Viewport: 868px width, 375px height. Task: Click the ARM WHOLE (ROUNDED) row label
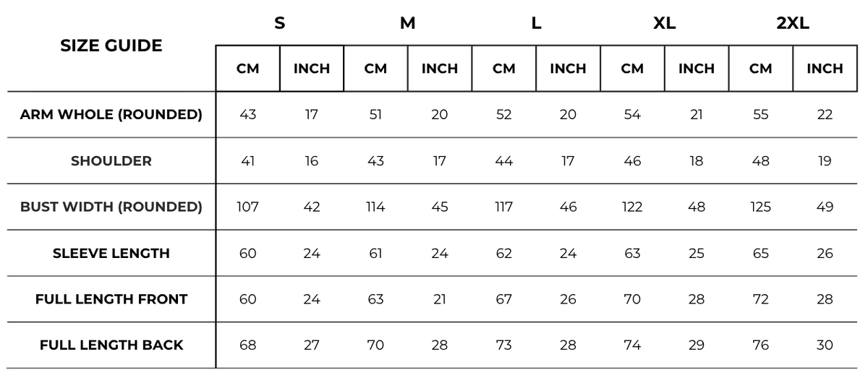pos(111,114)
